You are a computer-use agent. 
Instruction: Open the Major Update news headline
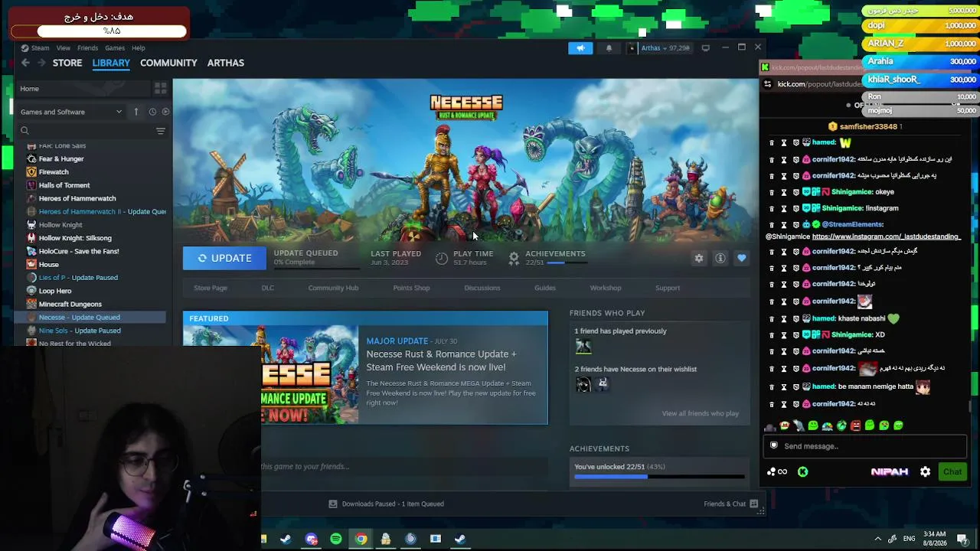point(442,360)
